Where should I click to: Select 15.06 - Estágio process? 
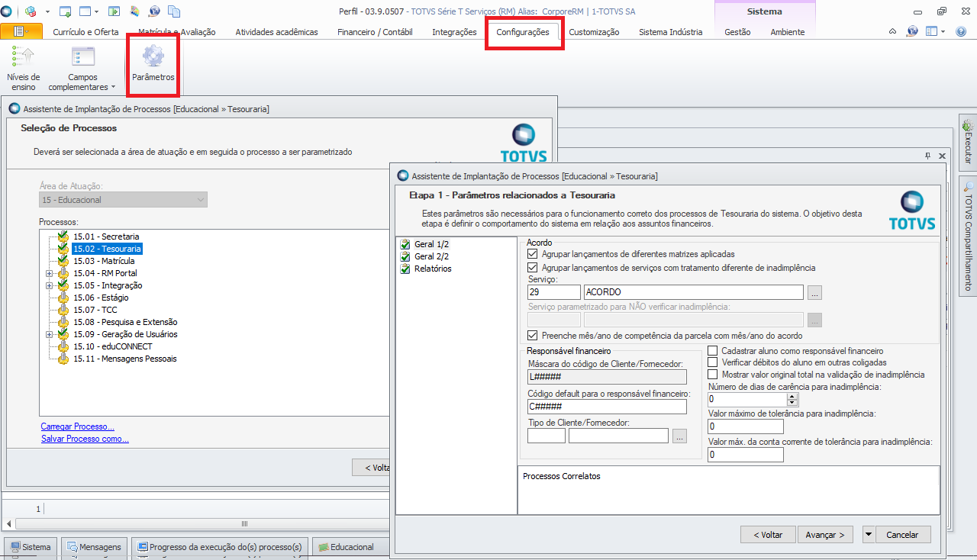click(x=101, y=298)
